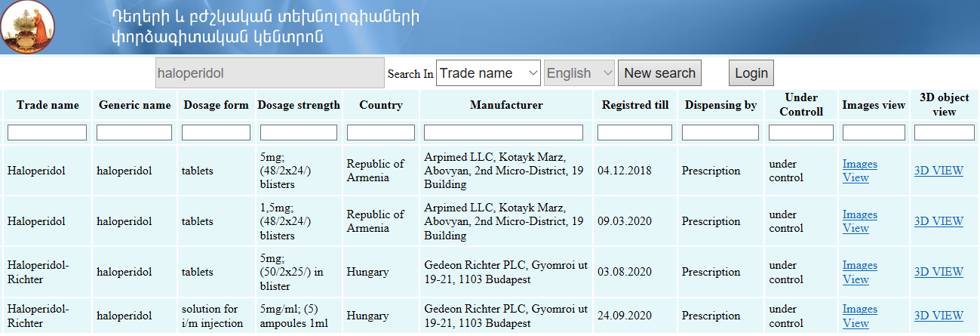Click the Trade name column header
The height and width of the screenshot is (336, 980).
(48, 105)
